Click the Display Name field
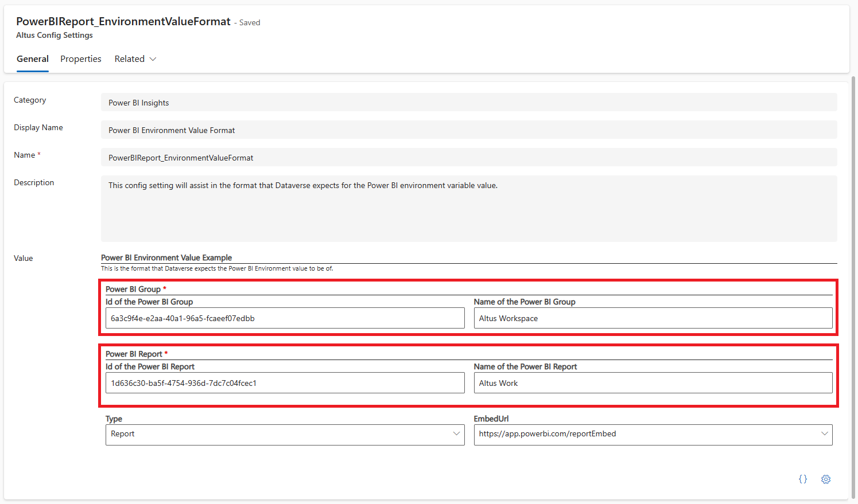The width and height of the screenshot is (858, 504). click(x=469, y=130)
